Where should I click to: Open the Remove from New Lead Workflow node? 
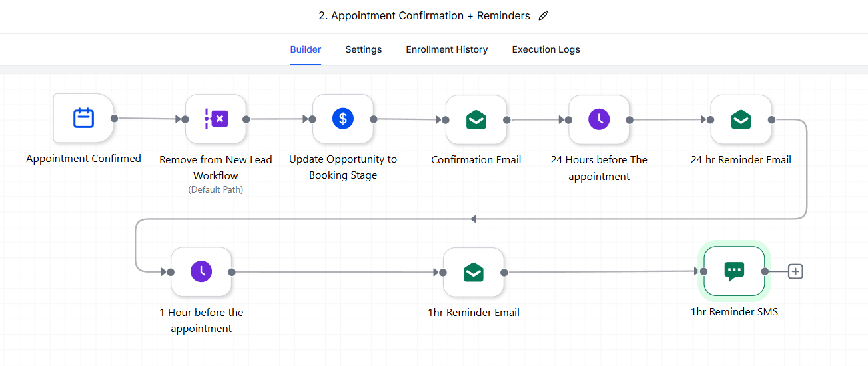[x=216, y=119]
